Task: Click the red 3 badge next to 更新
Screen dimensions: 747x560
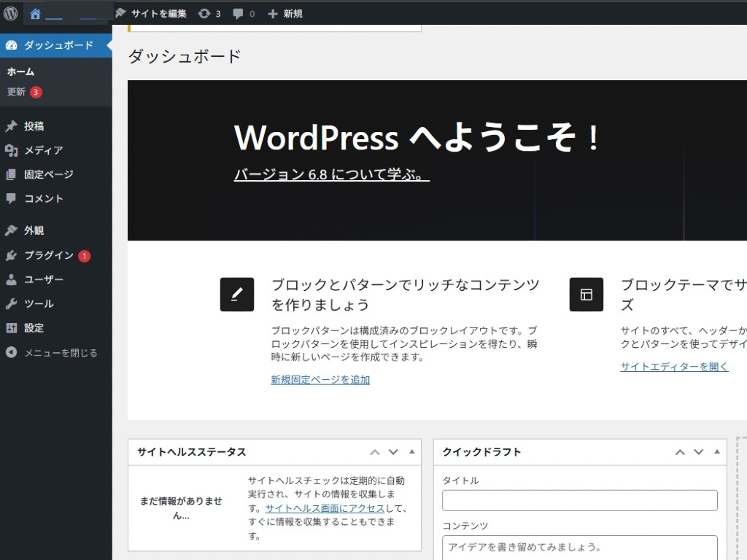Action: [36, 92]
